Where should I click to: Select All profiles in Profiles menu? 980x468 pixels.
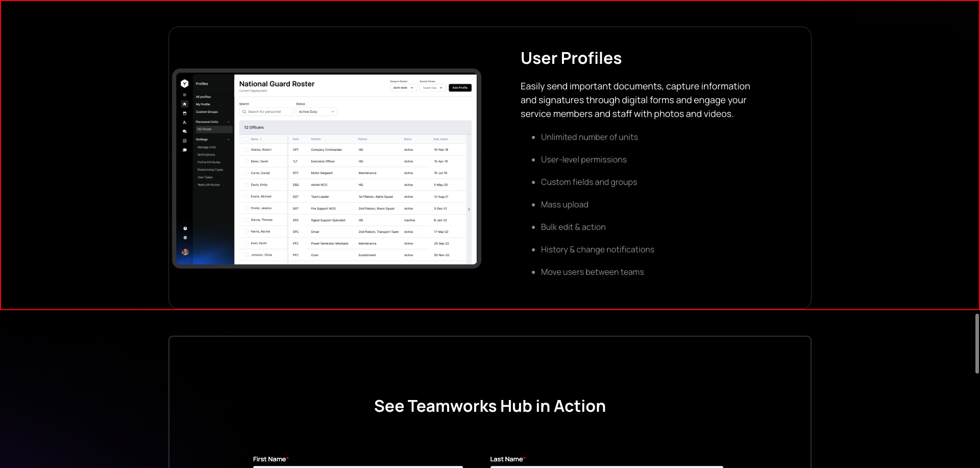[204, 97]
